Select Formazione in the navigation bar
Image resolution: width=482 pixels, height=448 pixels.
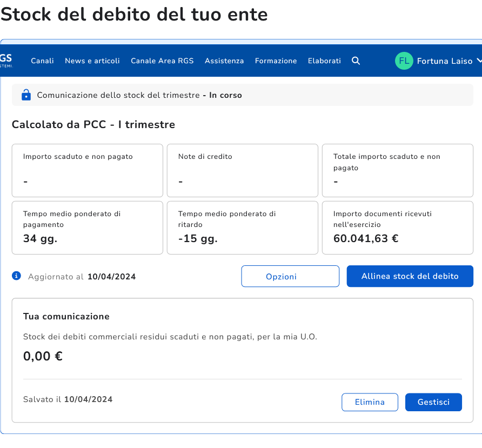pos(276,61)
